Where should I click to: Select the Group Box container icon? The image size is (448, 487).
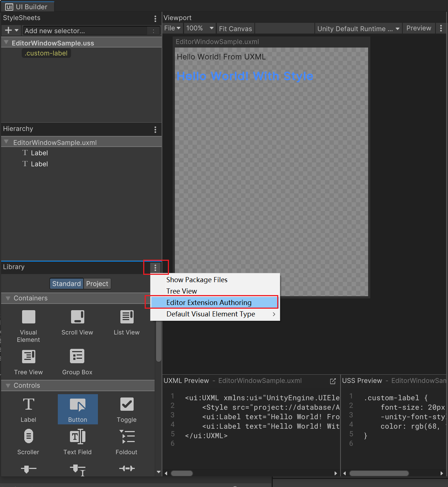77,357
